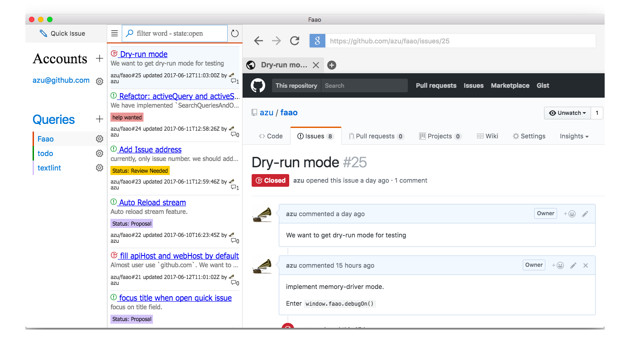Open Issues in GitHub header
The image size is (630, 364).
[473, 85]
